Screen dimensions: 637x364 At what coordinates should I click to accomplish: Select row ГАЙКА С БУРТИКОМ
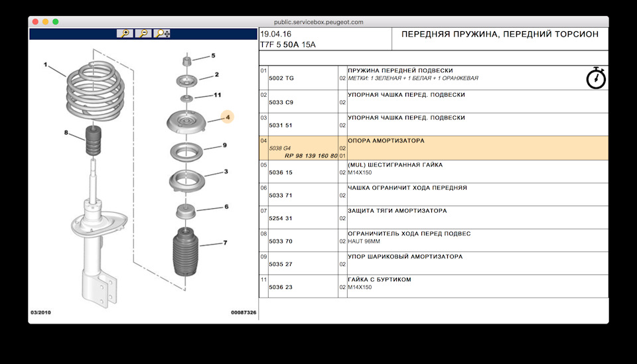click(433, 286)
